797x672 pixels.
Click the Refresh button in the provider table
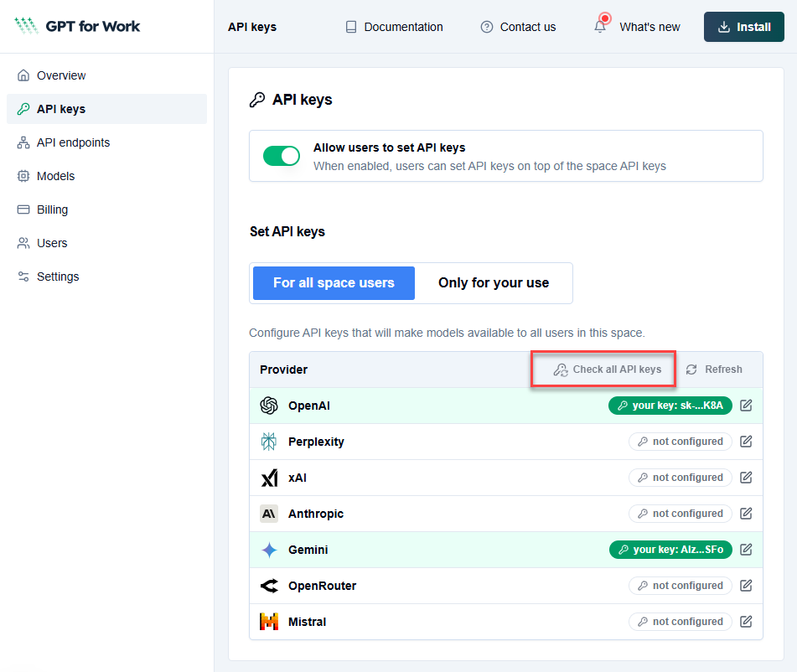[x=714, y=369]
